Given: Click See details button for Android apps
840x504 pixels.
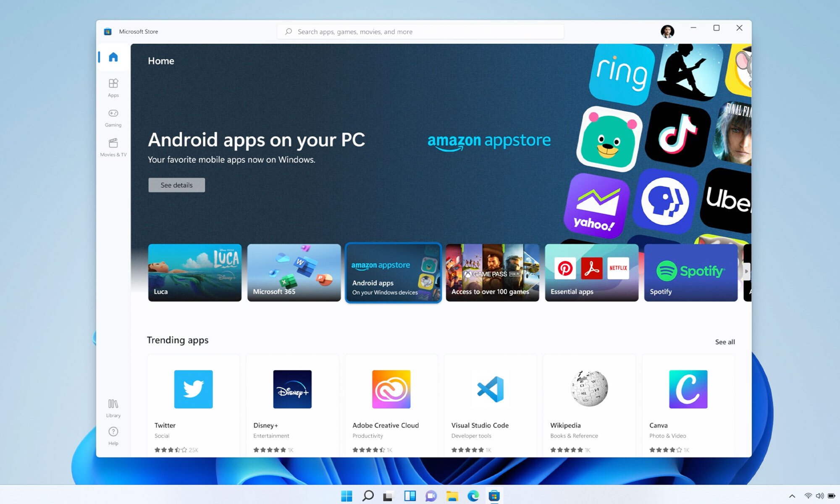Looking at the screenshot, I should tap(176, 185).
